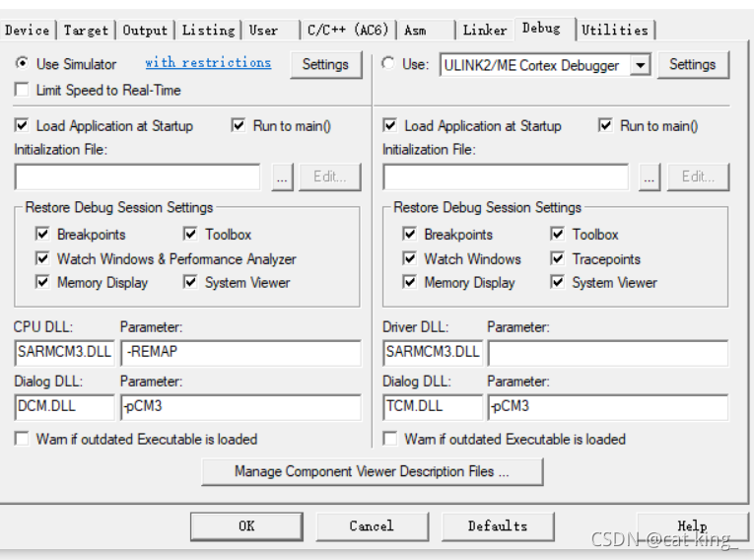This screenshot has width=754, height=560.
Task: Open simulator Settings button
Action: 325,64
